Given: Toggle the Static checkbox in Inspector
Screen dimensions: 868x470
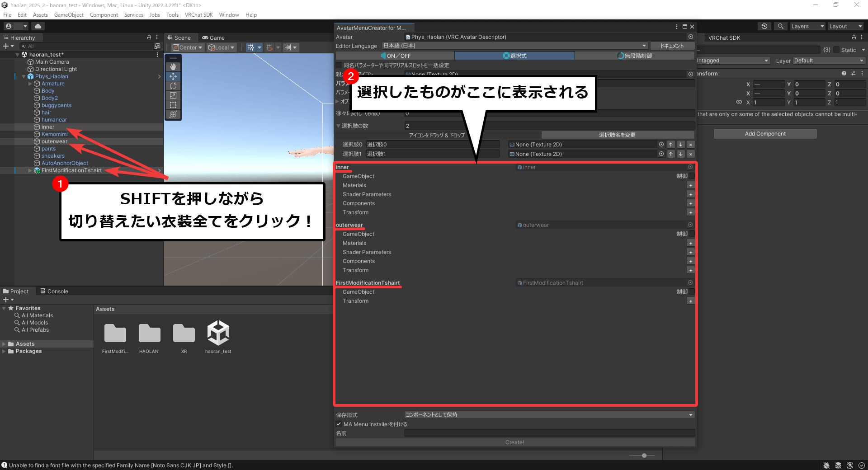Looking at the screenshot, I should (x=836, y=50).
